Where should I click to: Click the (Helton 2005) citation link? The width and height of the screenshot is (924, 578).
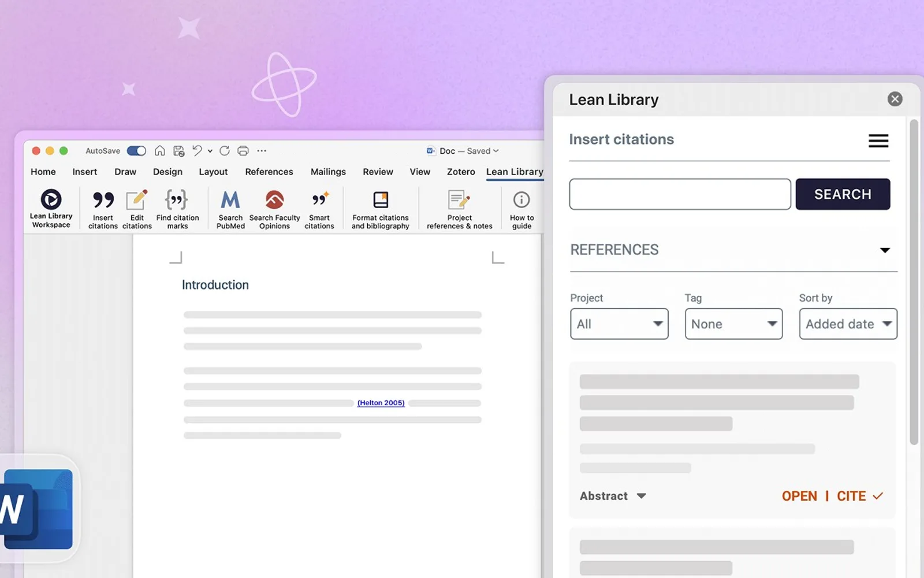click(381, 403)
